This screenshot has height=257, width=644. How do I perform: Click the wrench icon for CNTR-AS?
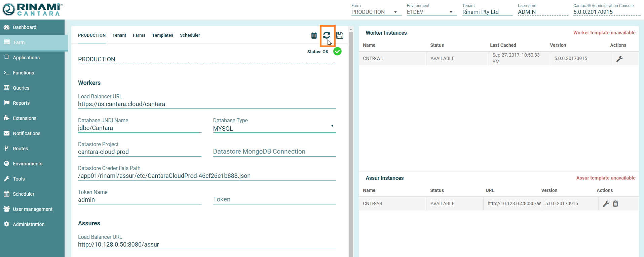click(606, 204)
